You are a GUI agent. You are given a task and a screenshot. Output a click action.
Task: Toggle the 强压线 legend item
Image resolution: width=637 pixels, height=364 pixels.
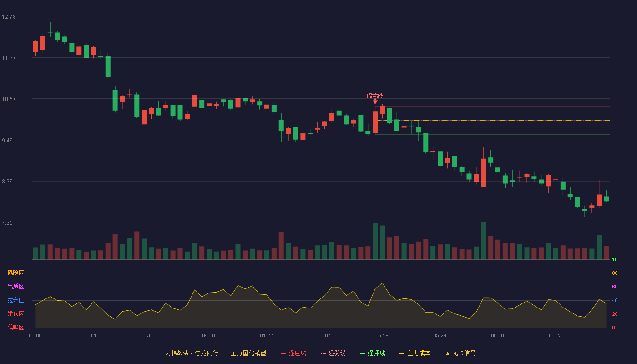(293, 353)
